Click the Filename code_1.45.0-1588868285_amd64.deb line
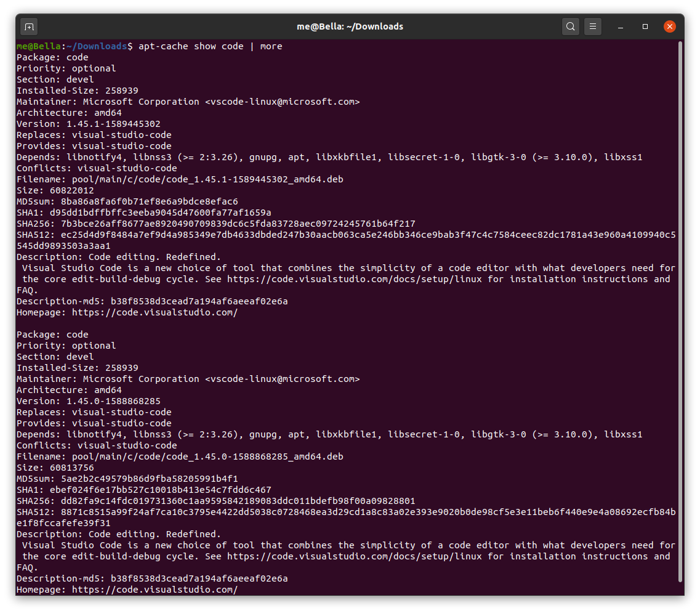Viewport: 700px width, 613px height. pos(180,457)
